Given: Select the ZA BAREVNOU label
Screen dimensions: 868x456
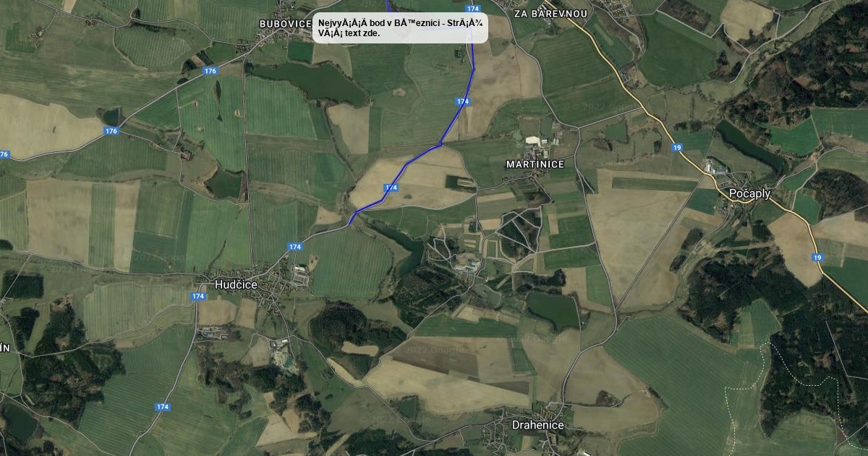Looking at the screenshot, I should (x=550, y=14).
